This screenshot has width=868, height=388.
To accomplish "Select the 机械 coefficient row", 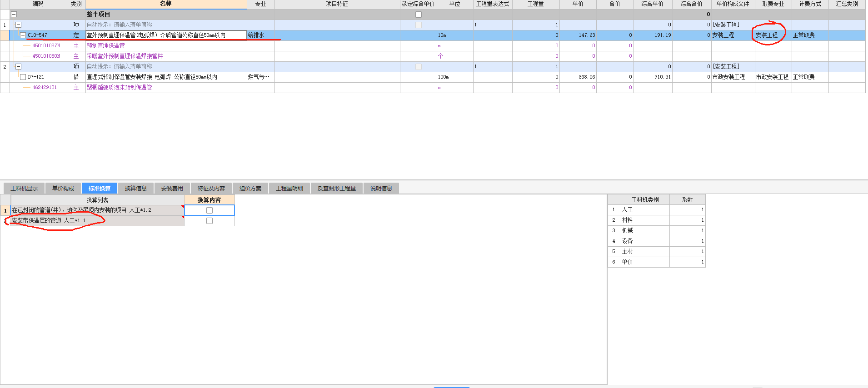I will coord(657,231).
